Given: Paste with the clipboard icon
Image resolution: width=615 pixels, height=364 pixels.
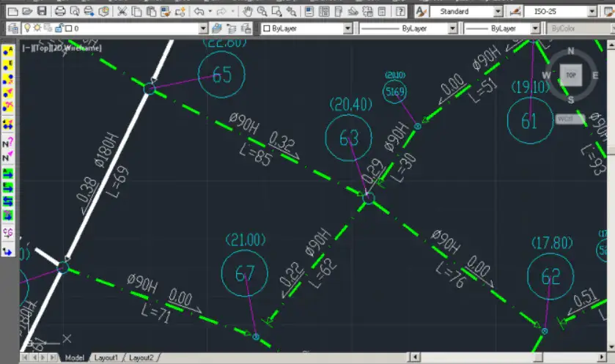Looking at the screenshot, I should pos(151,12).
